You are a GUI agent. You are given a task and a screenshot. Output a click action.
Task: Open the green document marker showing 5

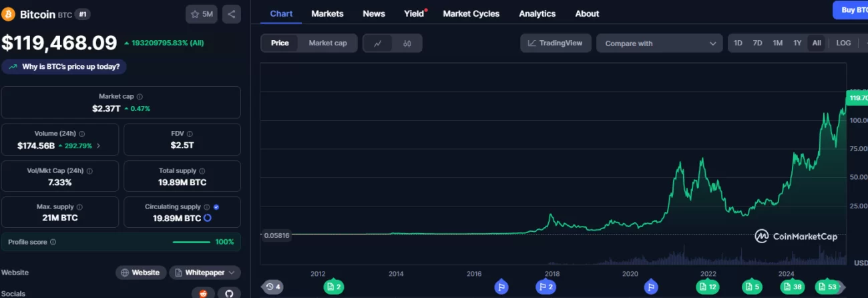click(x=752, y=287)
